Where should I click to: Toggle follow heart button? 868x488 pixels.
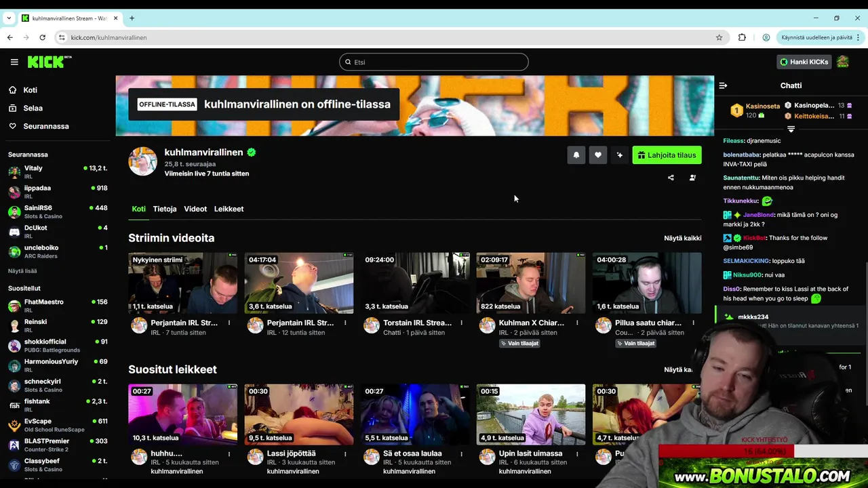coord(598,155)
